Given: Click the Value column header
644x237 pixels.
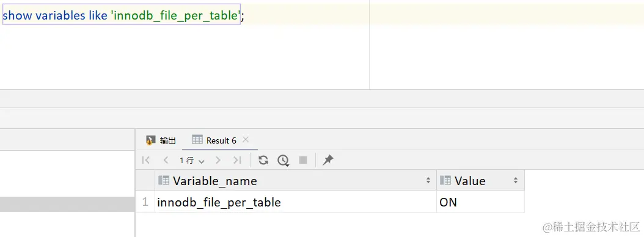Looking at the screenshot, I should [480, 180].
